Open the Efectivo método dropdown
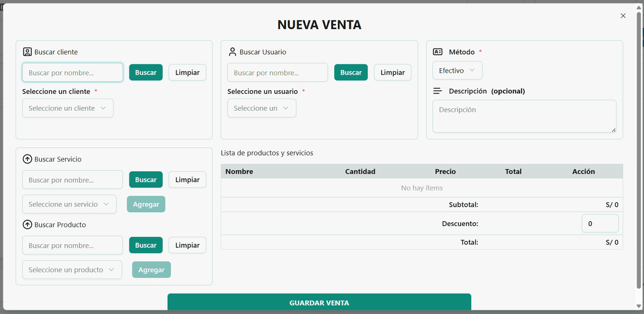This screenshot has width=644, height=314. 457,70
